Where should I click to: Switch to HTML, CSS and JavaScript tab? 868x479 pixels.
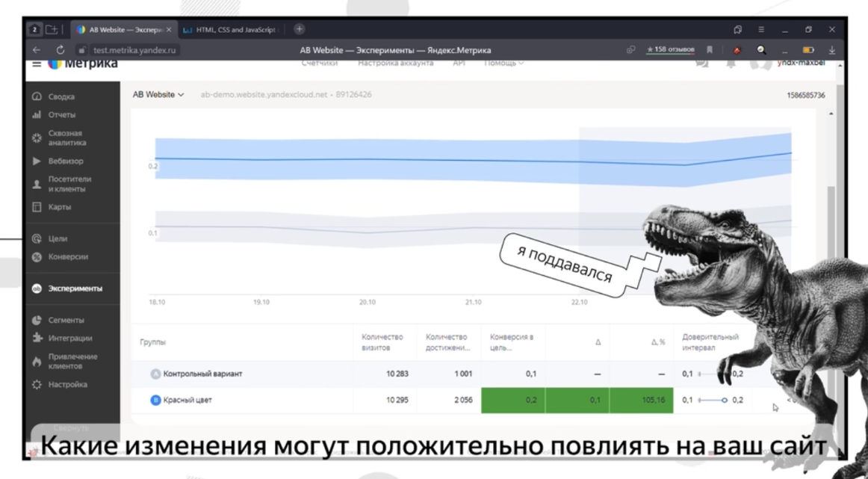click(230, 29)
